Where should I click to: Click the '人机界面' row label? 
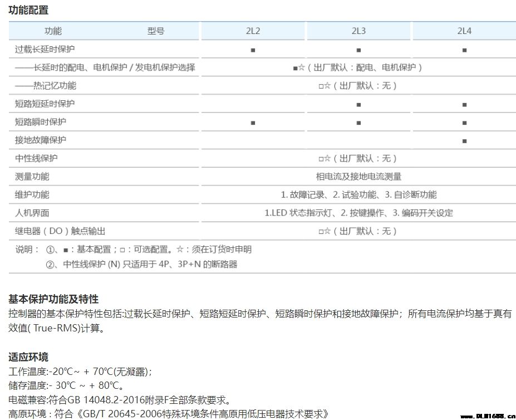pyautogui.click(x=32, y=213)
